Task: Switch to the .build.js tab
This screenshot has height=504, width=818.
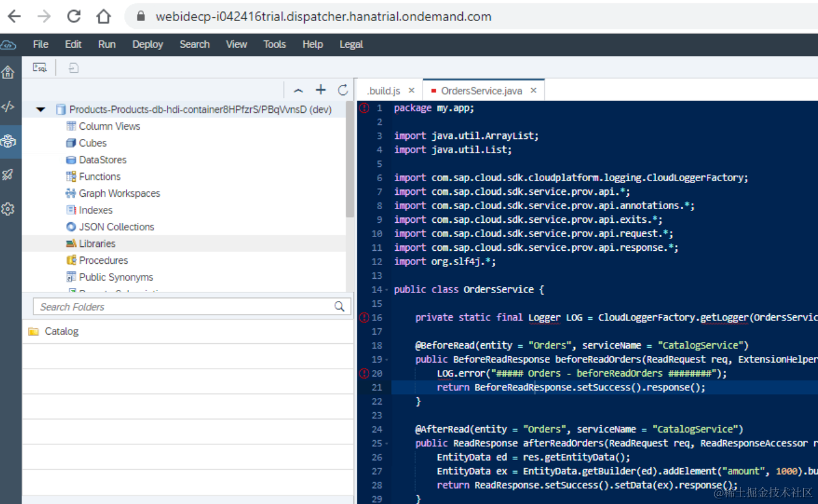Action: pyautogui.click(x=384, y=91)
